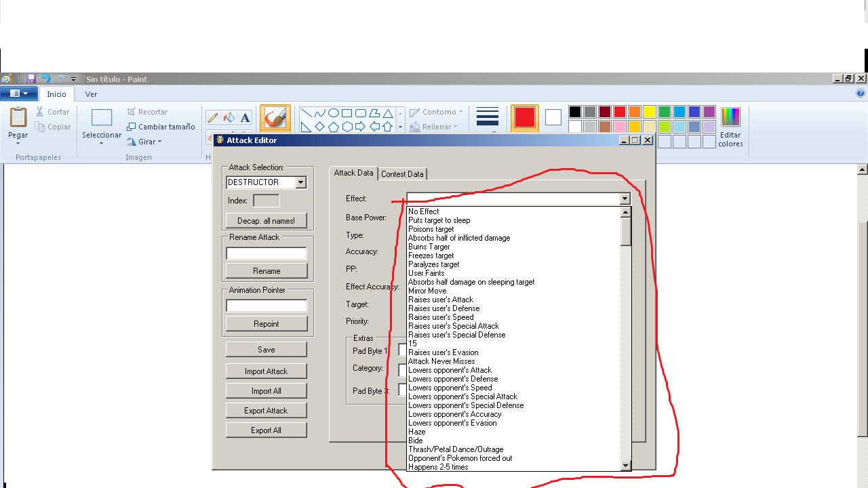
Task: Switch to the Contest Data tab
Action: [x=402, y=174]
